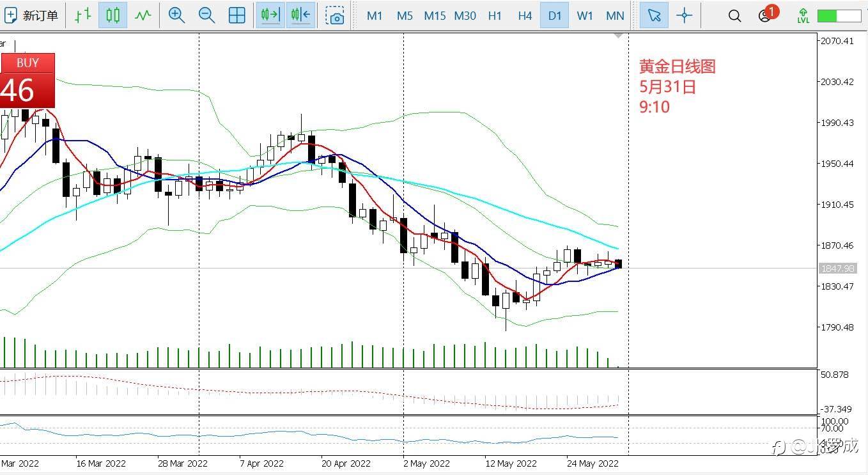Select the MN monthly timeframe
The height and width of the screenshot is (475, 868).
tap(615, 15)
